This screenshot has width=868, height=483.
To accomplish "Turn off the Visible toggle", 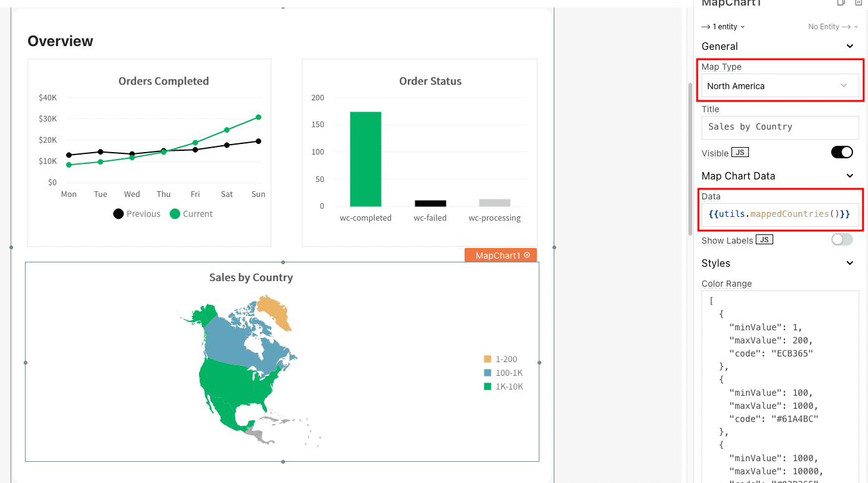I will (842, 152).
